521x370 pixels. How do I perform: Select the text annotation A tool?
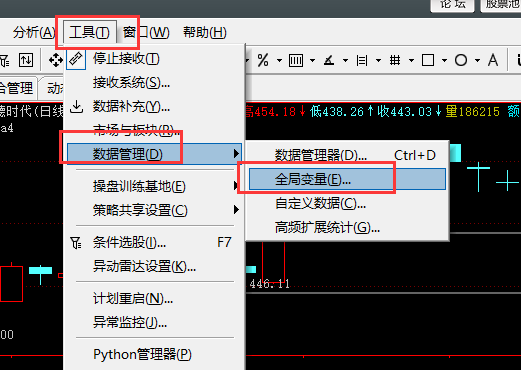493,60
